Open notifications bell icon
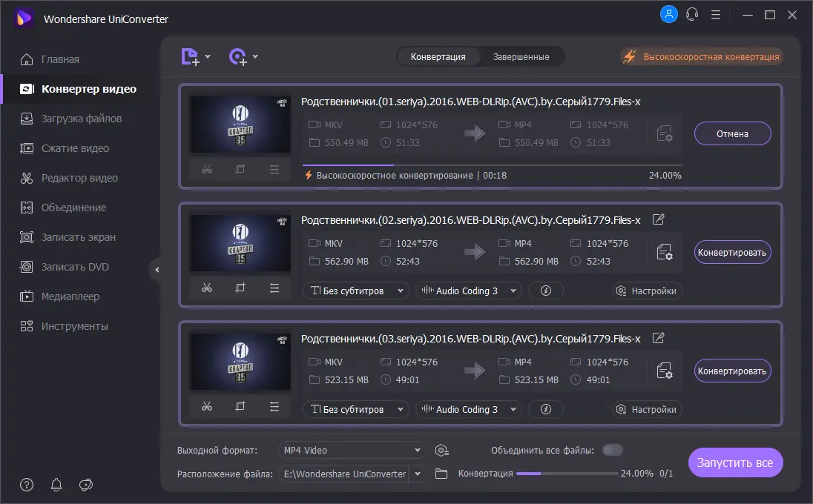The height and width of the screenshot is (504, 813). [56, 485]
